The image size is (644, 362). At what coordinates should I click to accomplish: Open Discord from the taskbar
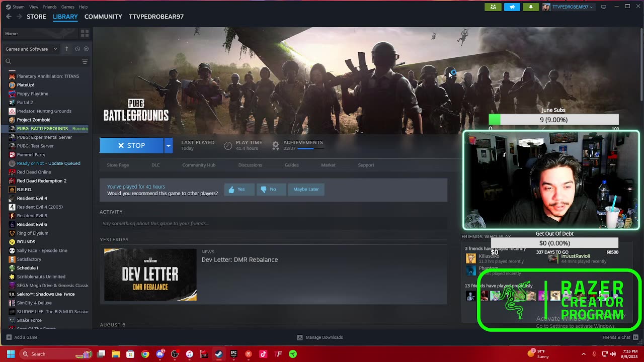160,354
